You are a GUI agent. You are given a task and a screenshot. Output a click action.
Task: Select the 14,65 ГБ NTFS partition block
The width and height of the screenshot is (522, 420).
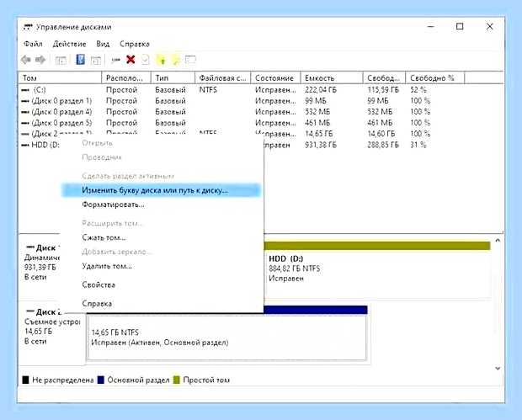(x=226, y=337)
